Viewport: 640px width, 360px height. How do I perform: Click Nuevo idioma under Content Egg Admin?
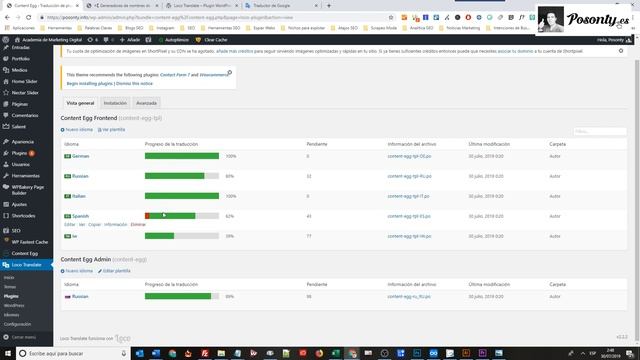77,271
